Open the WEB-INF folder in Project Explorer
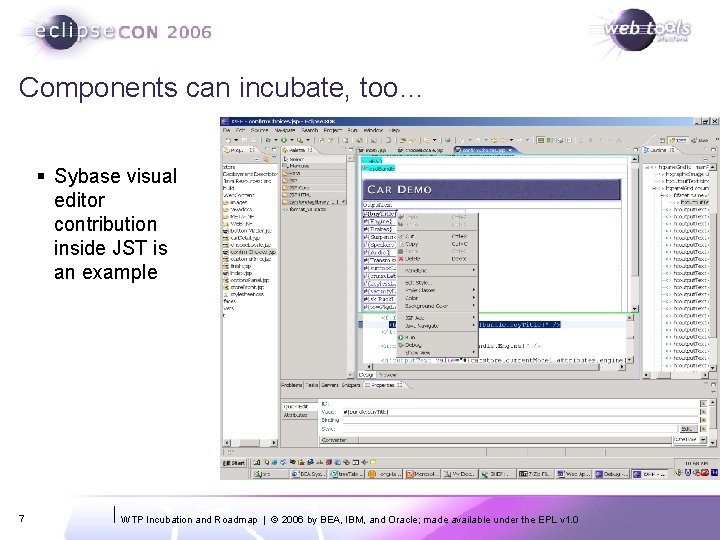Screen dimensions: 720x540 [x=237, y=224]
